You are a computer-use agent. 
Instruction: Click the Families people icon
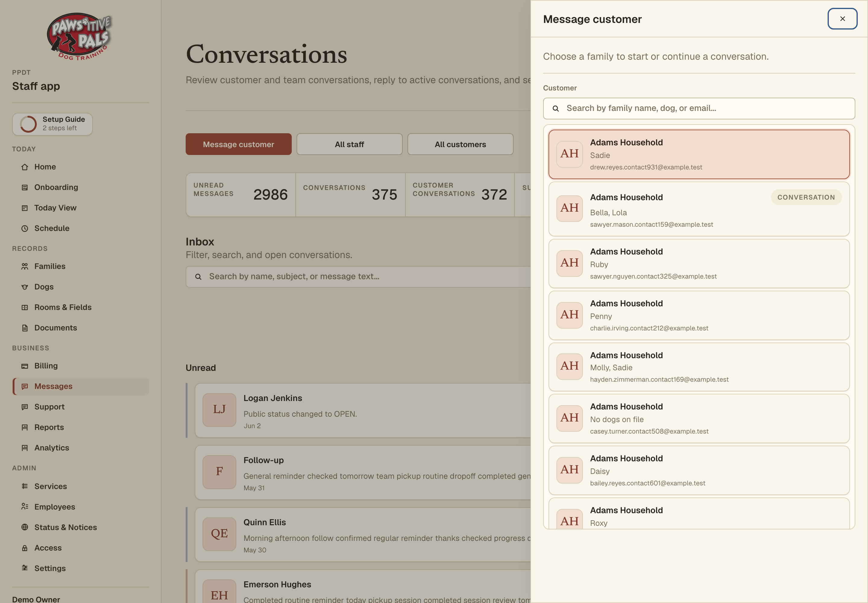pyautogui.click(x=24, y=266)
